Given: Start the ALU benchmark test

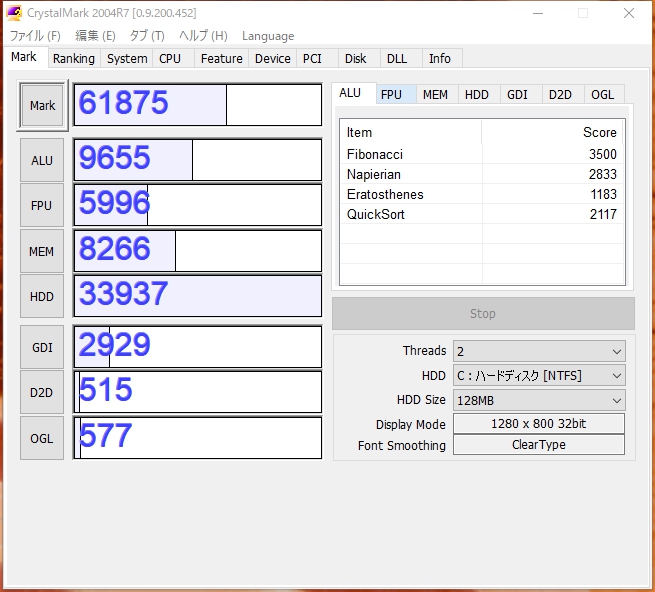Looking at the screenshot, I should coord(42,160).
